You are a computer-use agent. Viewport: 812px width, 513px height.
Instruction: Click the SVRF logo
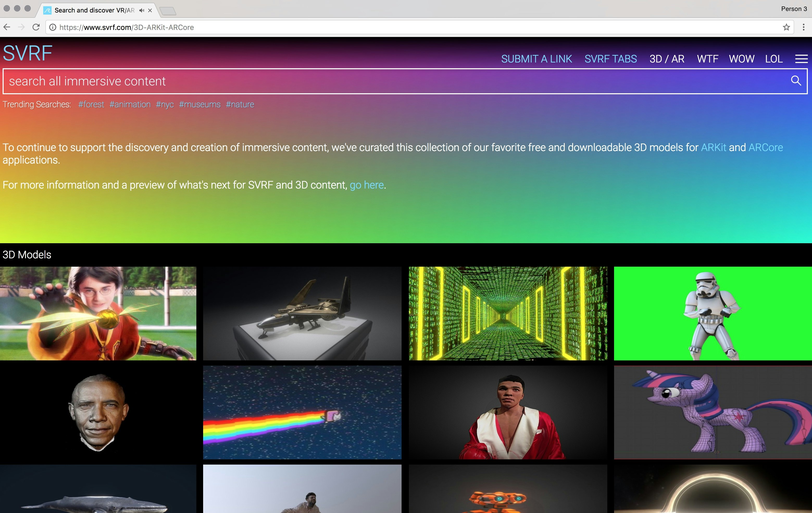[27, 53]
